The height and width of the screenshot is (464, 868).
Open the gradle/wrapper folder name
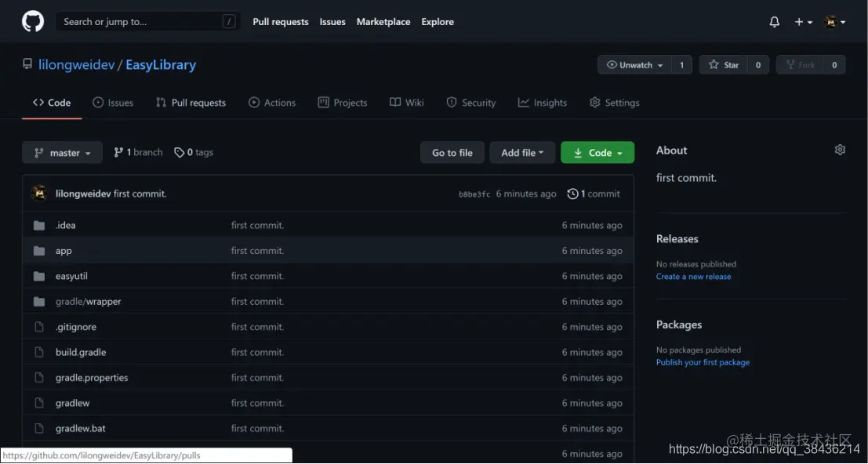(x=88, y=302)
